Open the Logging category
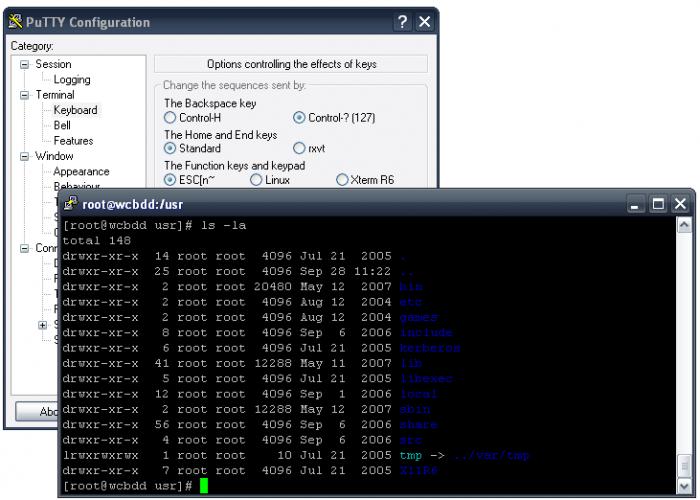 (x=71, y=80)
